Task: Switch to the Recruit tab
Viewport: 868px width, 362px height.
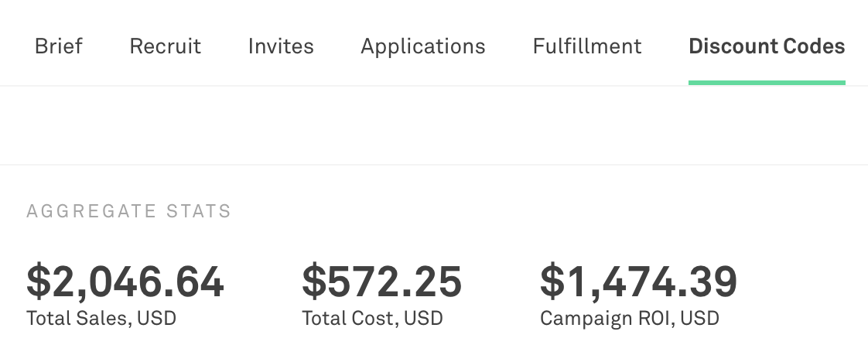Action: 165,46
